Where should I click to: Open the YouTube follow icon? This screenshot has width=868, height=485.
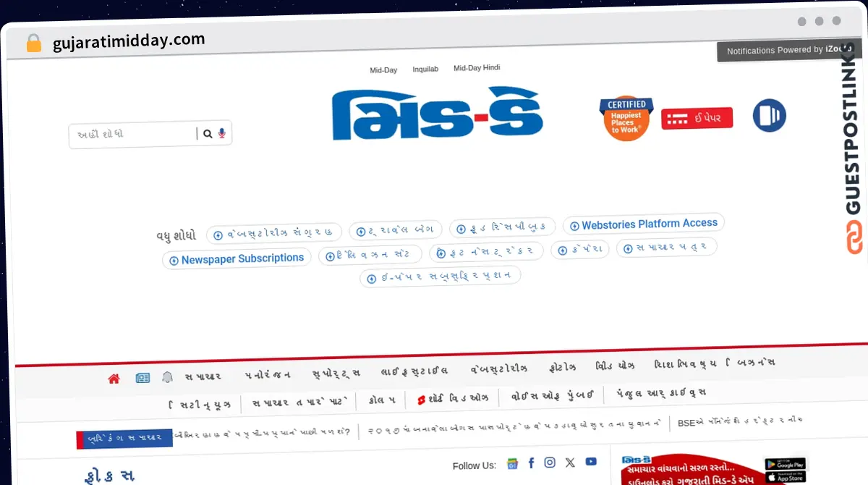[x=591, y=462]
